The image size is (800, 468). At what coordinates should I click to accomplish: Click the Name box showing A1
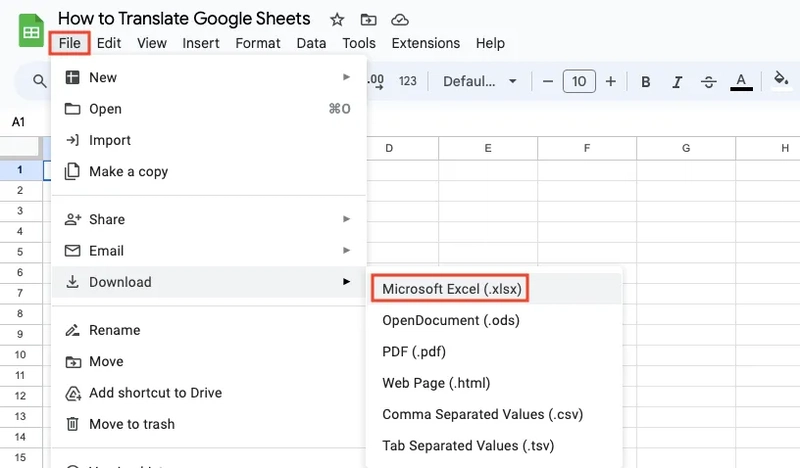[18, 122]
